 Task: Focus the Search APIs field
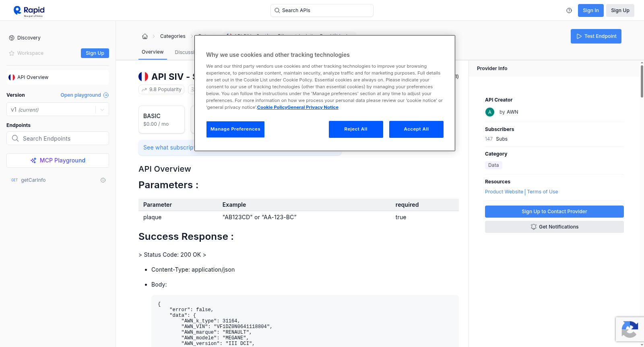[x=322, y=10]
